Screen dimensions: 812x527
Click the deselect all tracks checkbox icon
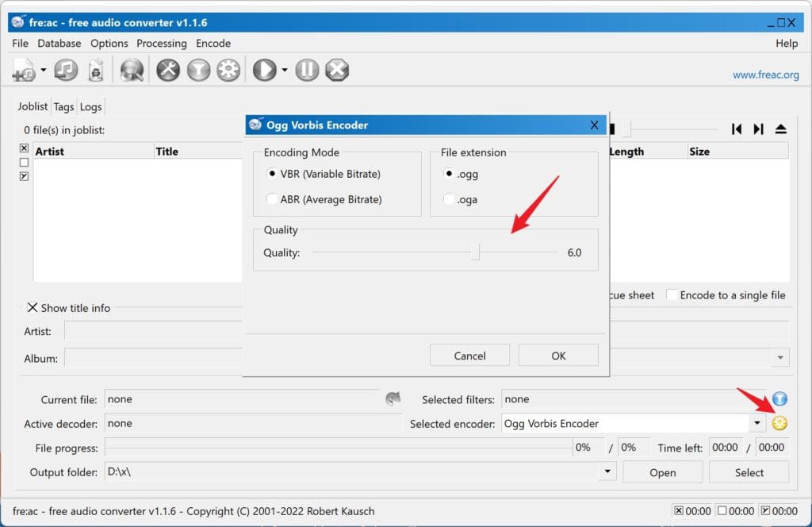(24, 162)
